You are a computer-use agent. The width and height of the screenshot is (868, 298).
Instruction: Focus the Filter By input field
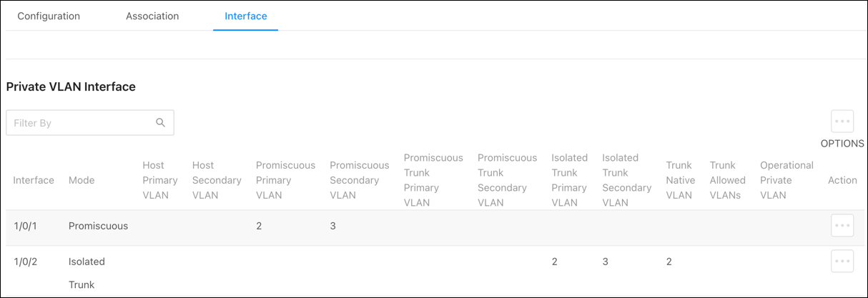point(90,122)
